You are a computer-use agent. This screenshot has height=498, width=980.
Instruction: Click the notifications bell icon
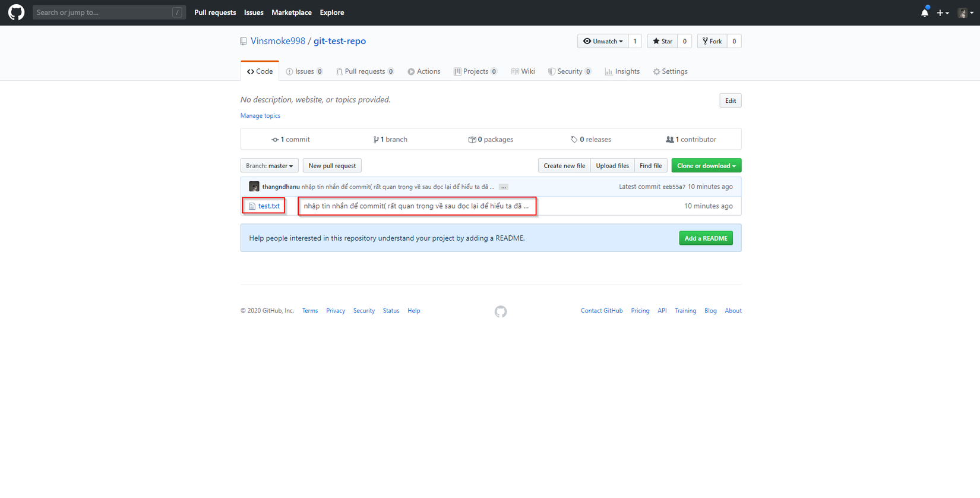[x=925, y=12]
